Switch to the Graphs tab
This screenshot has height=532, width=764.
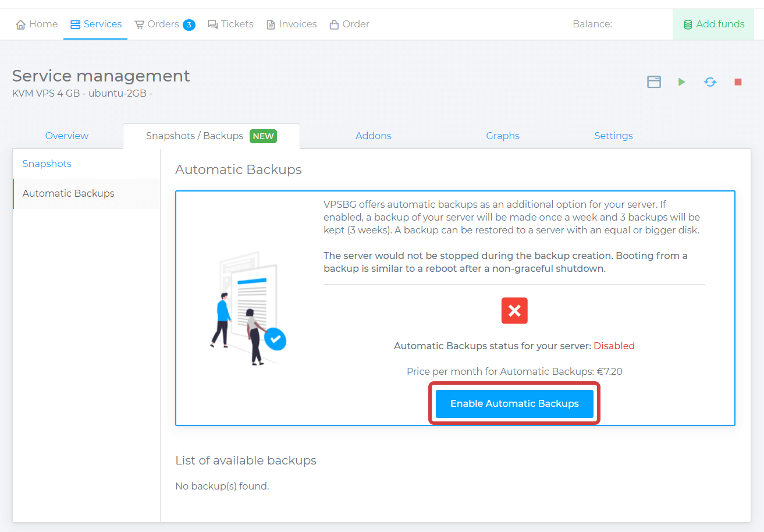pyautogui.click(x=503, y=136)
